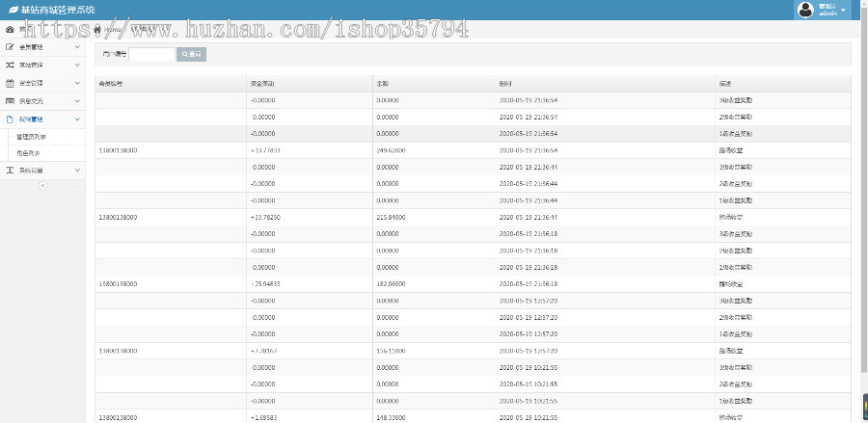
Task: Expand the 会员管理 menu chevron
Action: click(x=77, y=47)
